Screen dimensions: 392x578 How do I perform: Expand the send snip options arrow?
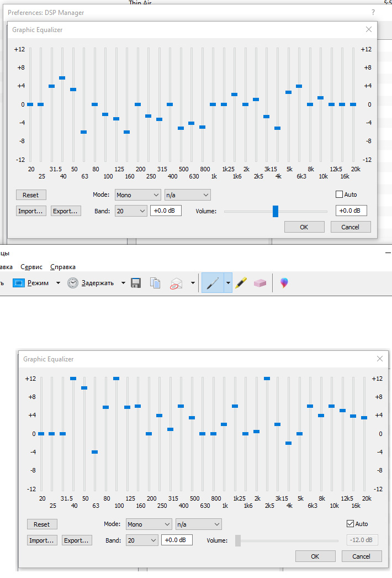tap(193, 283)
